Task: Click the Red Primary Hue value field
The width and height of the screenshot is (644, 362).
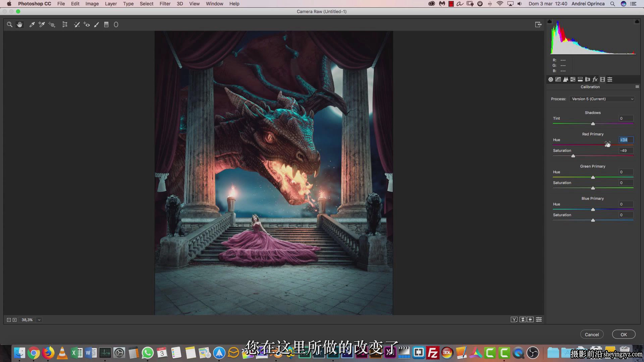Action: 626,140
